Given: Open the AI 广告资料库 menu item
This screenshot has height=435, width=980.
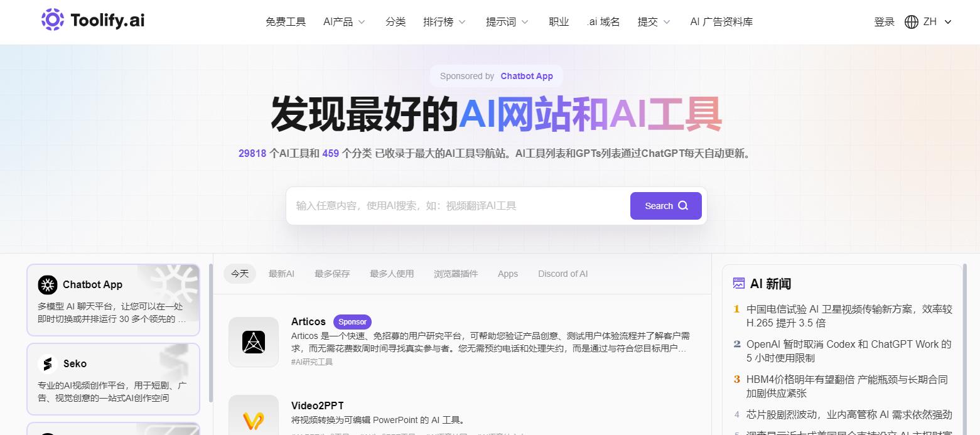Looking at the screenshot, I should click(x=721, y=22).
